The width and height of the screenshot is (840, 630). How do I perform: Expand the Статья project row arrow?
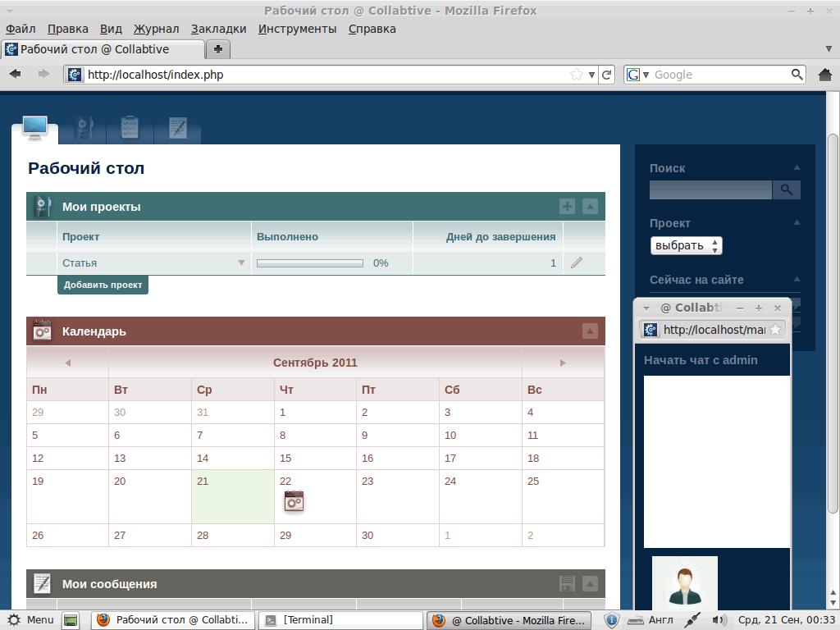[242, 262]
